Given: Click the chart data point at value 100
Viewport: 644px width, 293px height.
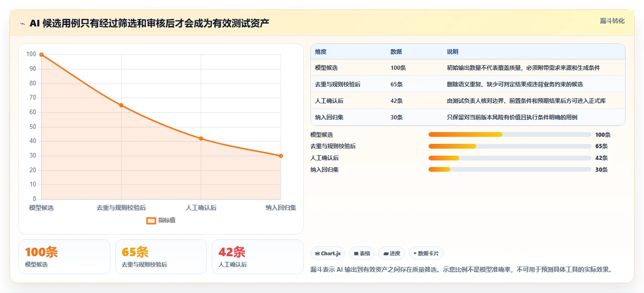Looking at the screenshot, I should pyautogui.click(x=42, y=55).
